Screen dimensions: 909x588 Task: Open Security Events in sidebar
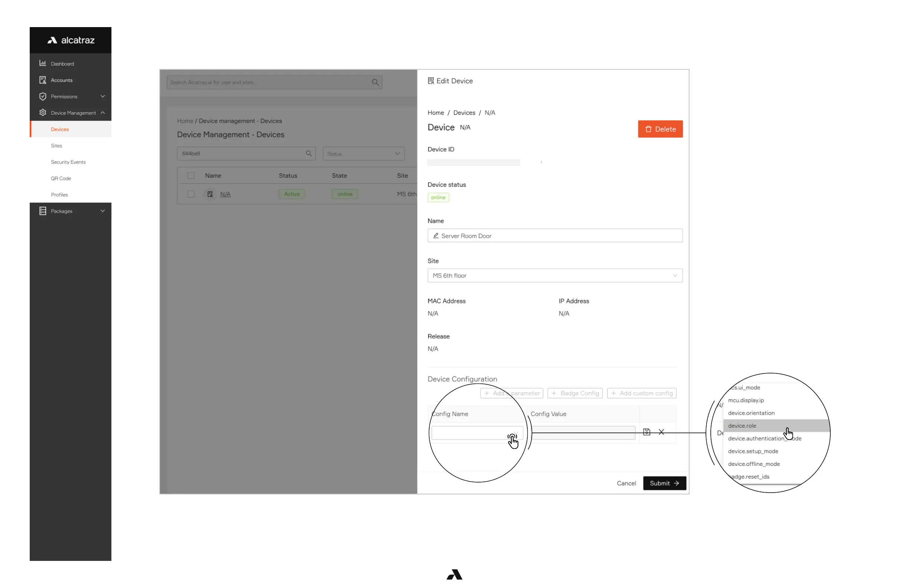[68, 162]
